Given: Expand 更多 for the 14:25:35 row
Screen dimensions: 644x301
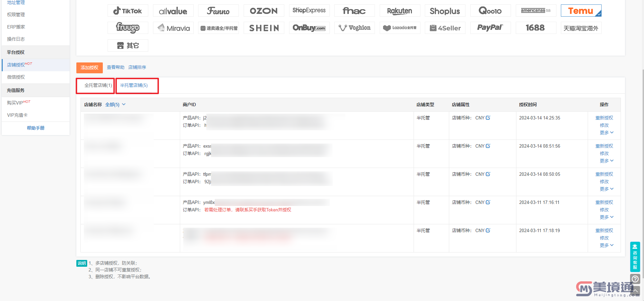Looking at the screenshot, I should [606, 133].
